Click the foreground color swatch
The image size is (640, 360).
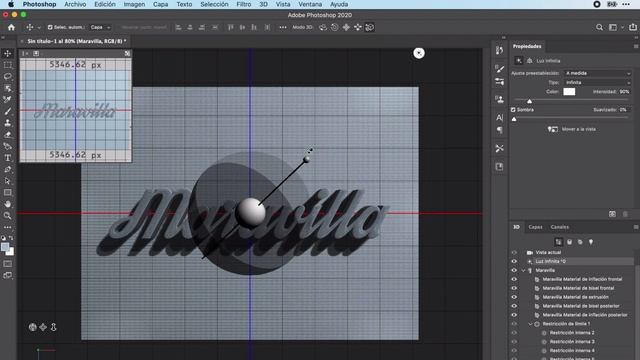coord(5,247)
